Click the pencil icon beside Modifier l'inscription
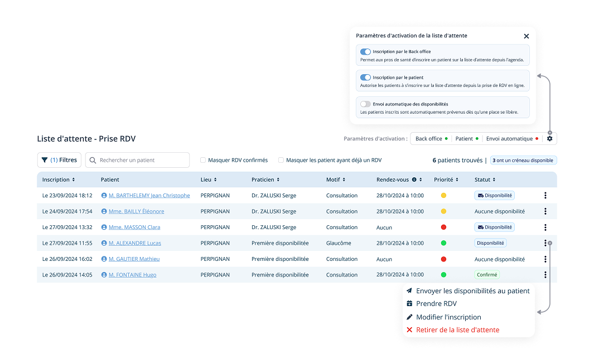The width and height of the screenshot is (594, 364). coord(409,317)
